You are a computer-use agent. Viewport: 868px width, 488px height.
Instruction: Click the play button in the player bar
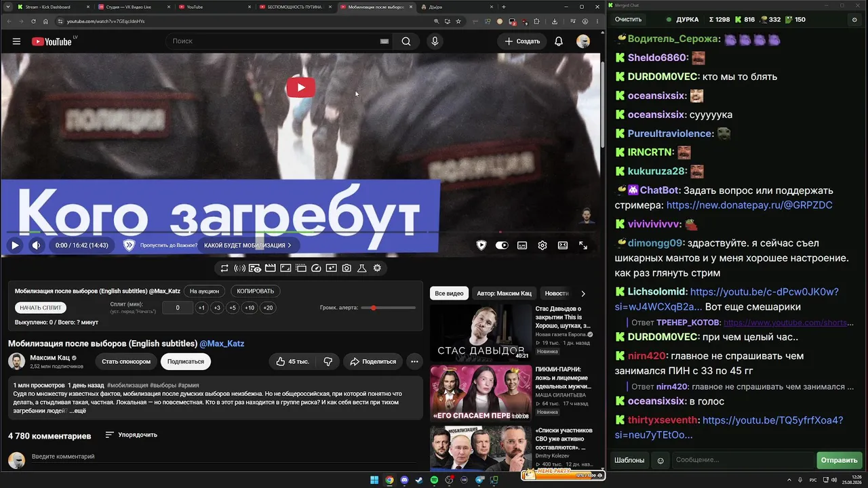(14, 245)
